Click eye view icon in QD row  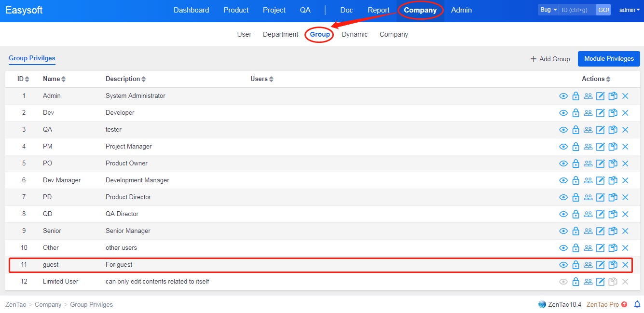click(x=563, y=214)
